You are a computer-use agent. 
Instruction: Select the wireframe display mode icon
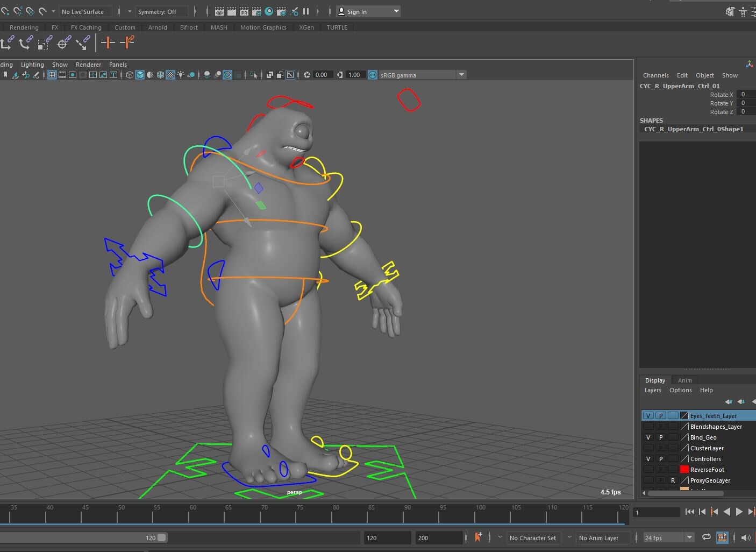[x=129, y=75]
